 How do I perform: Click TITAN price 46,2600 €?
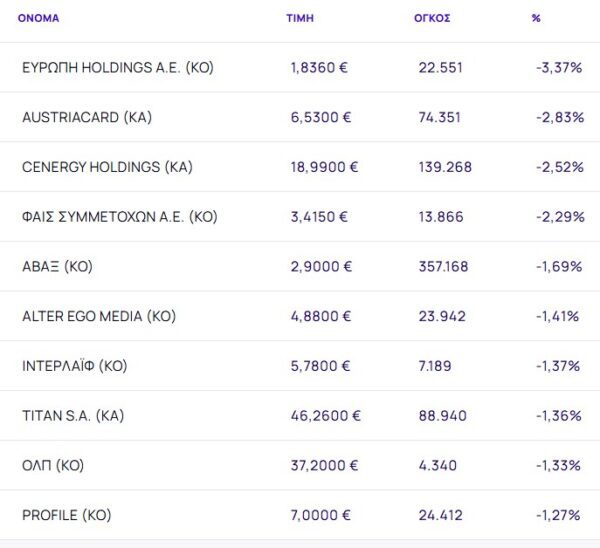click(x=325, y=416)
